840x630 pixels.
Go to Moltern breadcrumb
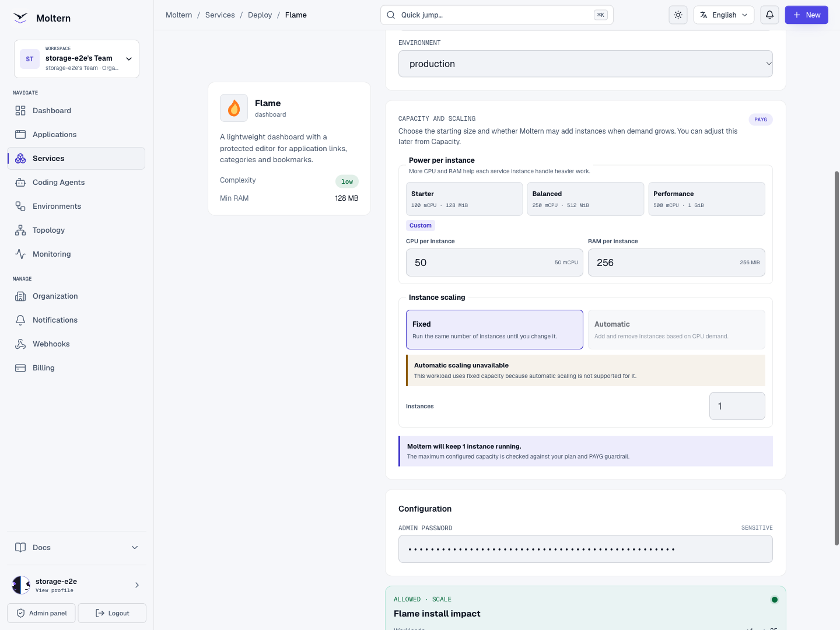[179, 15]
